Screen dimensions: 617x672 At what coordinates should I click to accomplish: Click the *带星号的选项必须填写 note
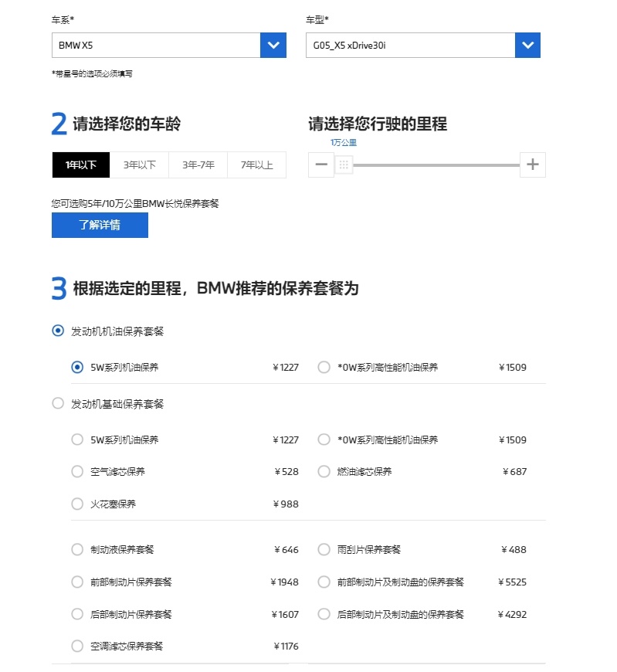92,73
